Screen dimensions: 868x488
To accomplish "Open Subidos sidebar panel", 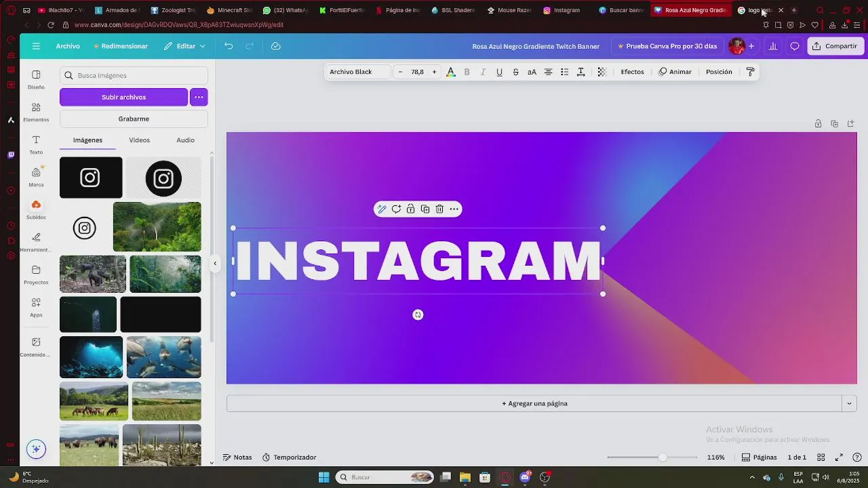I will coord(36,209).
